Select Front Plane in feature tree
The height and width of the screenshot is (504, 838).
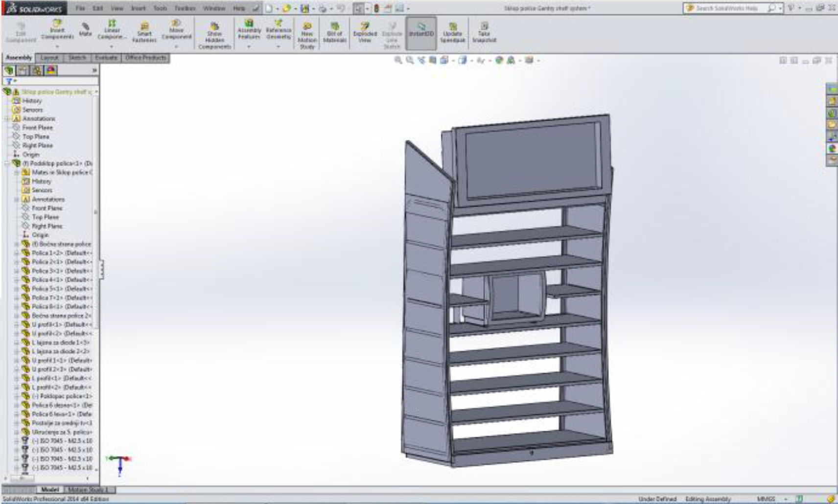[37, 128]
